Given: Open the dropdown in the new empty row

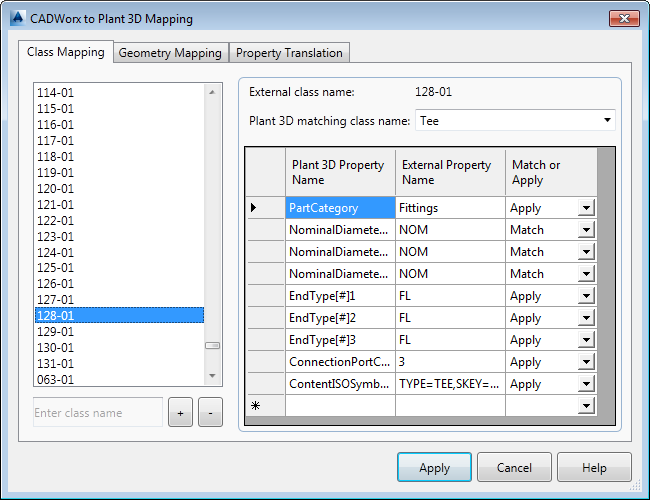Looking at the screenshot, I should 586,405.
